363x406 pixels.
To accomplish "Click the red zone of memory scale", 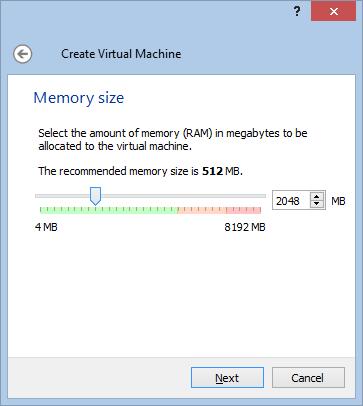I will coord(219,210).
